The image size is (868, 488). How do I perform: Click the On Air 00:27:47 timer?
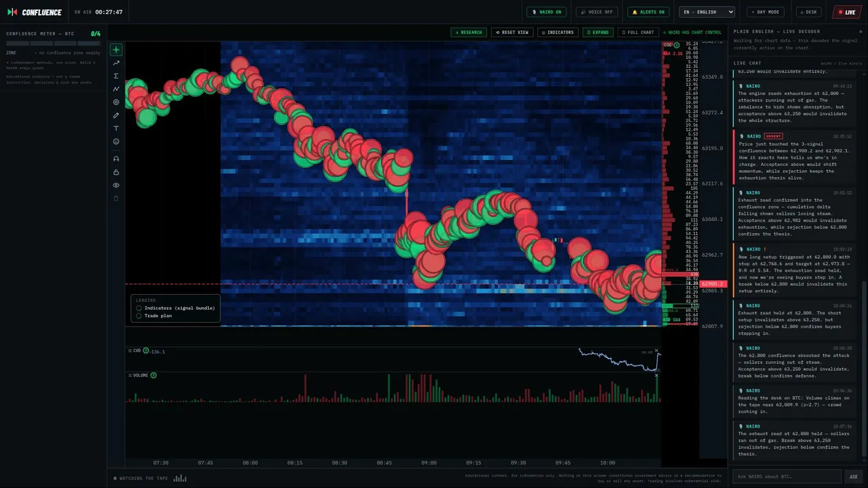click(98, 12)
